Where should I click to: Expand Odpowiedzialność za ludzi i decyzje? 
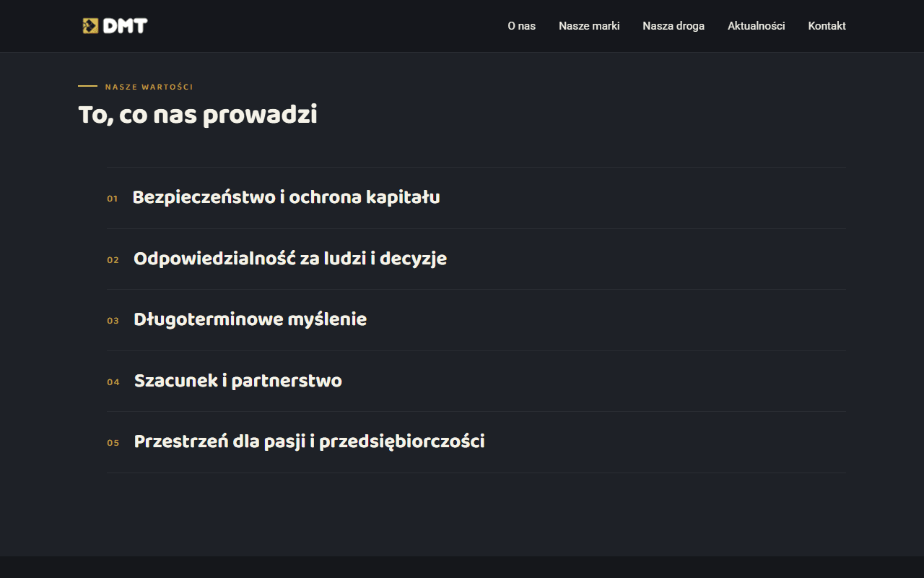[476, 259]
